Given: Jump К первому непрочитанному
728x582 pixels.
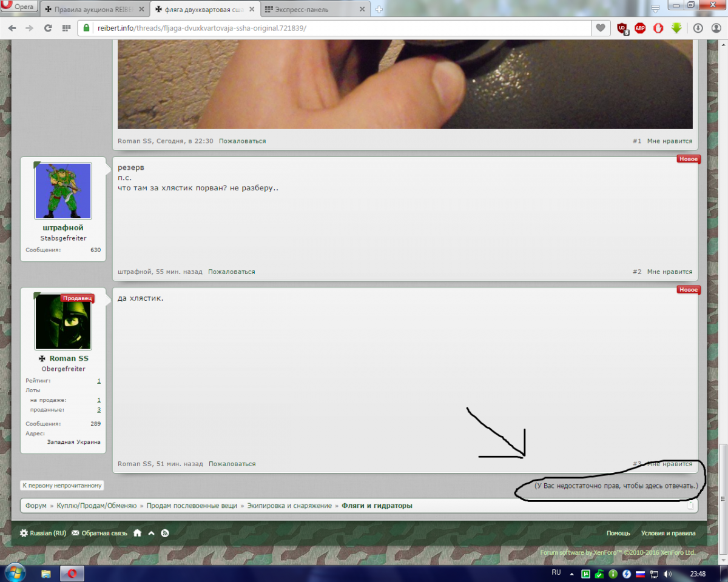Looking at the screenshot, I should [x=62, y=486].
